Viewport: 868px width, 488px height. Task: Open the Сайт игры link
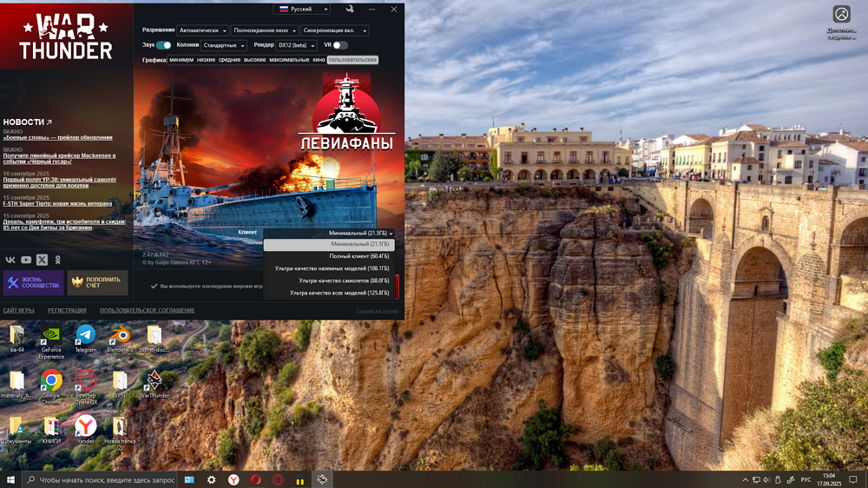tap(18, 311)
